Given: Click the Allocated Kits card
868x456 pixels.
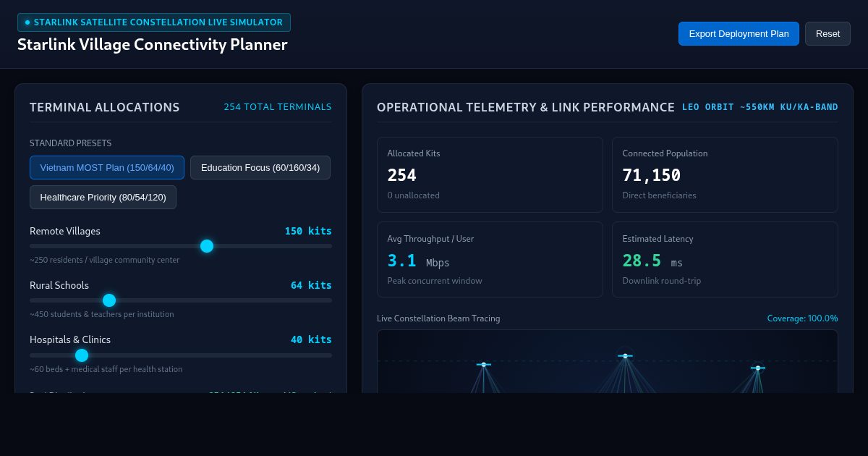Looking at the screenshot, I should pos(490,174).
